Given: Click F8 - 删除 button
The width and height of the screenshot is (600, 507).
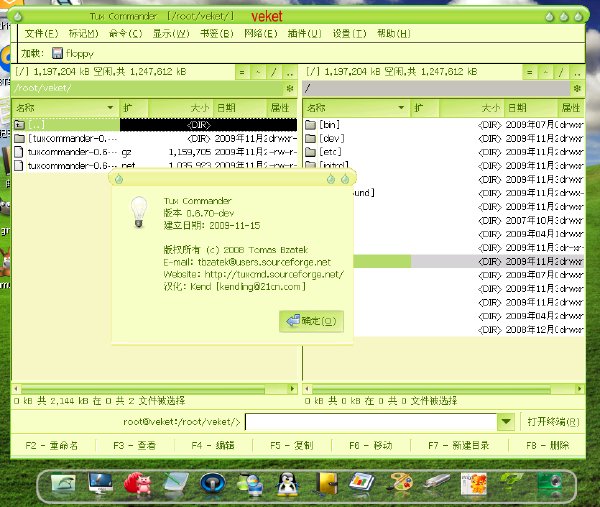Looking at the screenshot, I should tap(548, 445).
